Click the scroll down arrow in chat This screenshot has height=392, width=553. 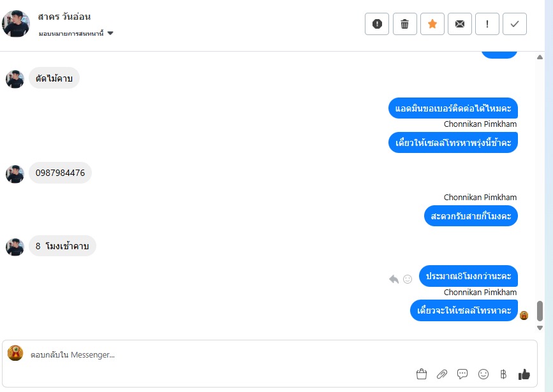[540, 328]
